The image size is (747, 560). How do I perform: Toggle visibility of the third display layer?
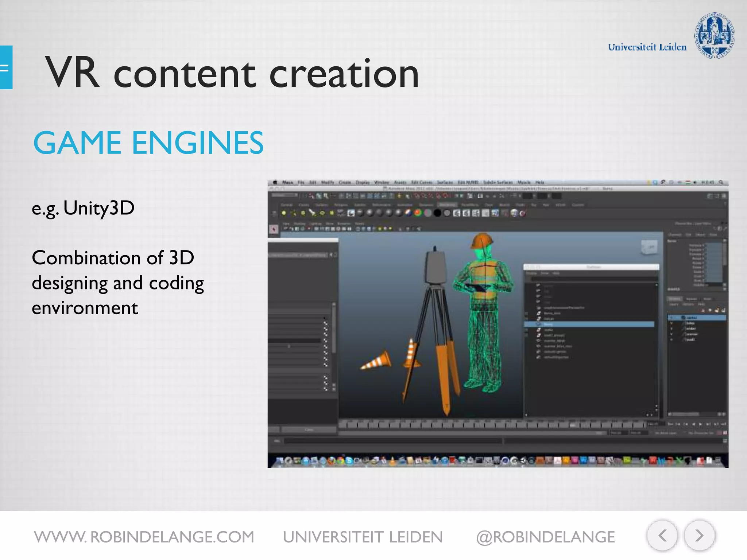click(671, 328)
